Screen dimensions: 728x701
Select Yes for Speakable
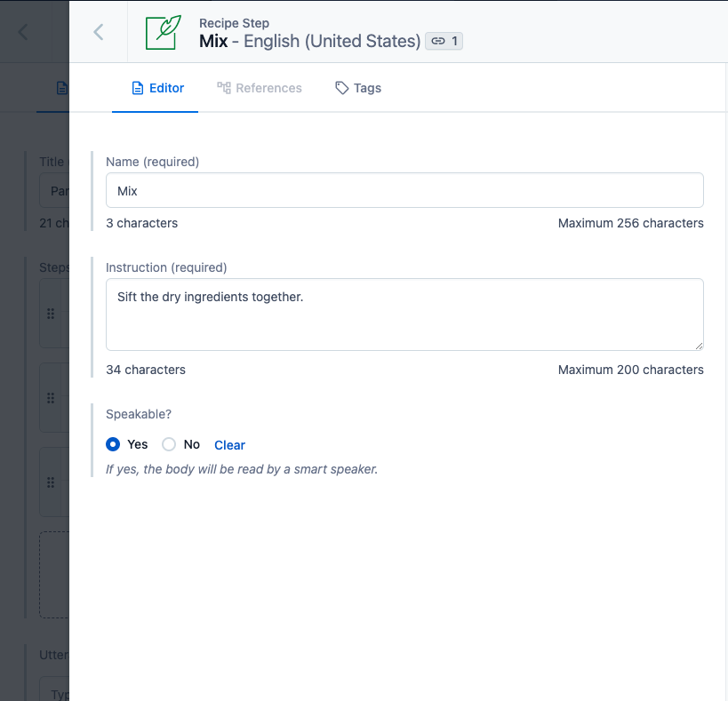113,444
